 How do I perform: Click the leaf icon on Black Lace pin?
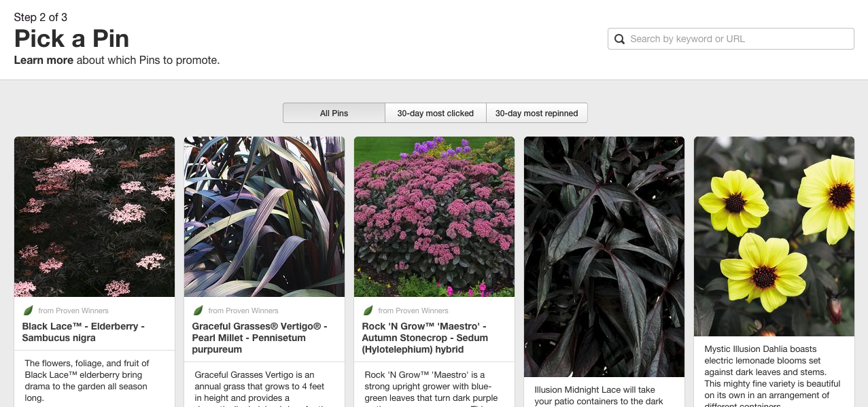tap(28, 311)
